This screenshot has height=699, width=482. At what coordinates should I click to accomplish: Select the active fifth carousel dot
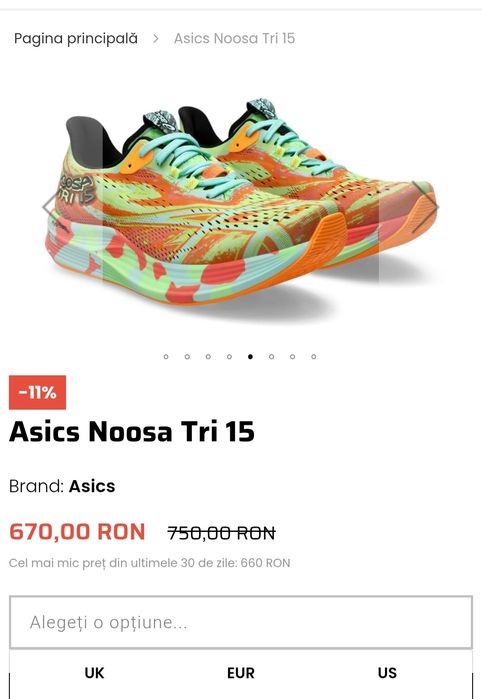pyautogui.click(x=251, y=357)
